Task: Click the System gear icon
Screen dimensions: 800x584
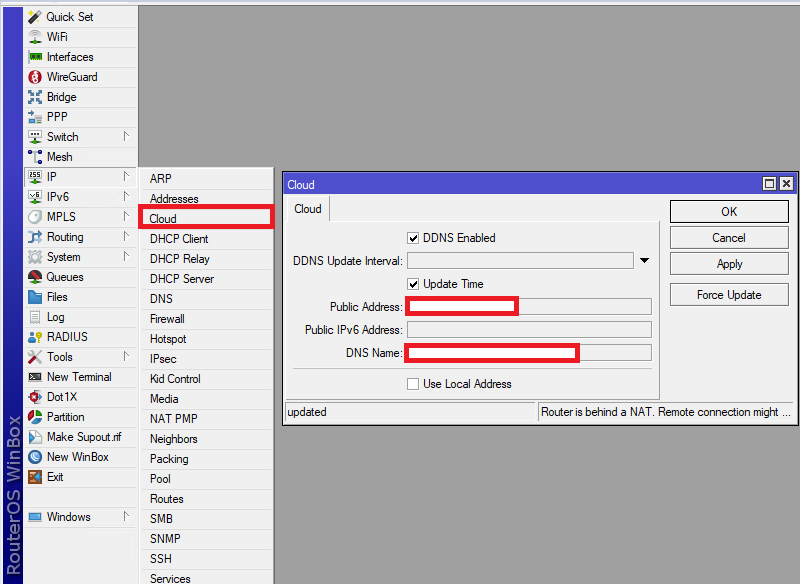Action: (x=35, y=257)
